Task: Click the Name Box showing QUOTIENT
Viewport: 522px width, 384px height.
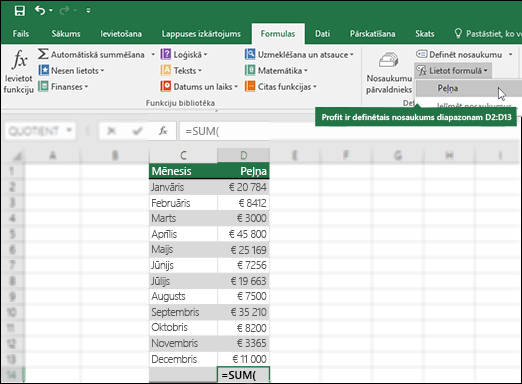Action: [41, 131]
